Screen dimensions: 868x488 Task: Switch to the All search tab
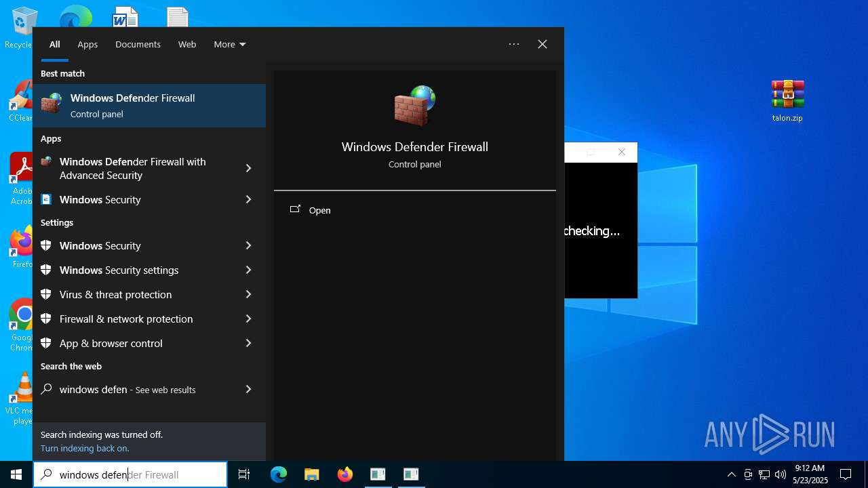click(55, 44)
